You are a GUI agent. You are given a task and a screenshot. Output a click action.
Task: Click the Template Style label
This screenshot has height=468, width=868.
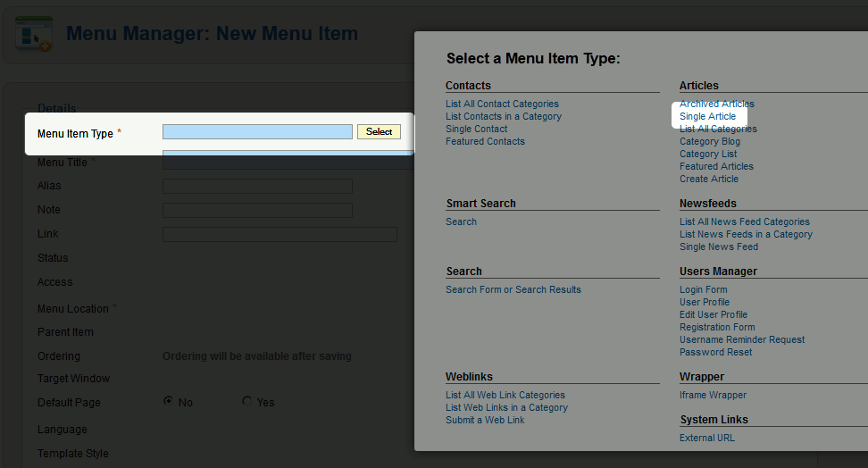point(73,454)
